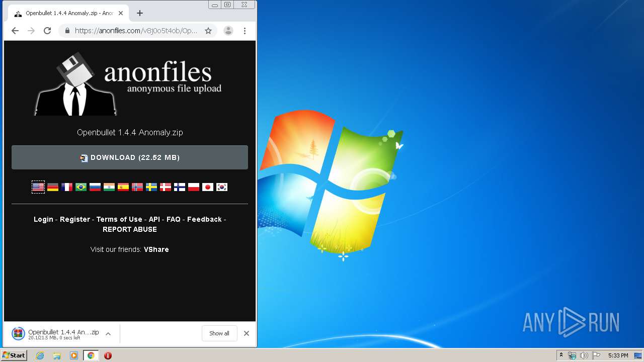Close the downloads bar
The image size is (644, 362).
coord(247,333)
